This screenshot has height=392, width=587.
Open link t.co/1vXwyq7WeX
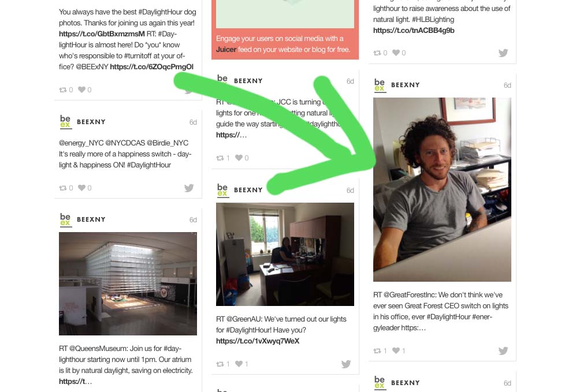point(258,341)
